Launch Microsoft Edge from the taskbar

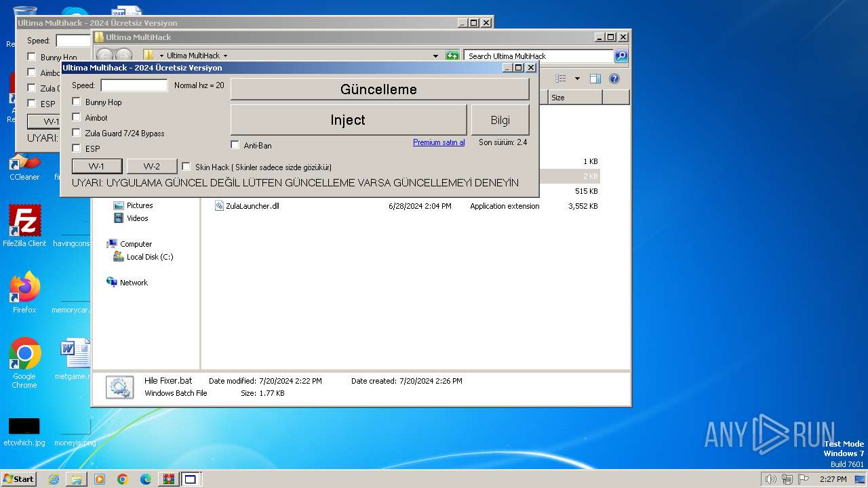[146, 479]
